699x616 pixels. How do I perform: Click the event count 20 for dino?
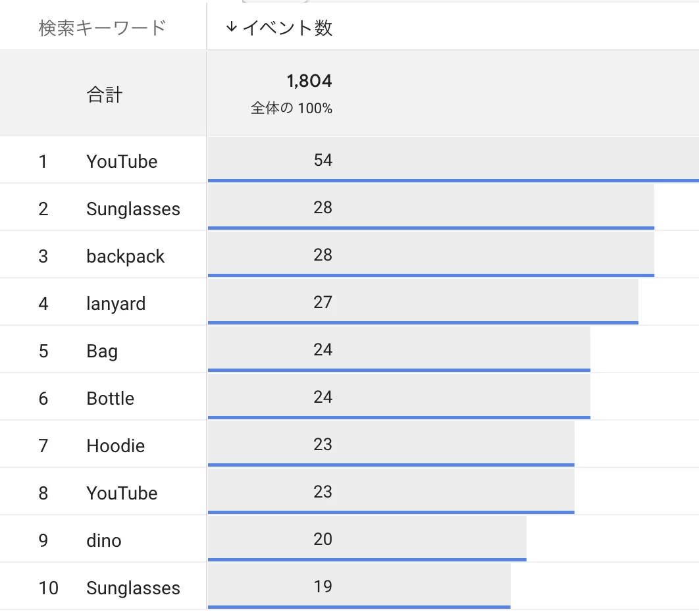(323, 540)
